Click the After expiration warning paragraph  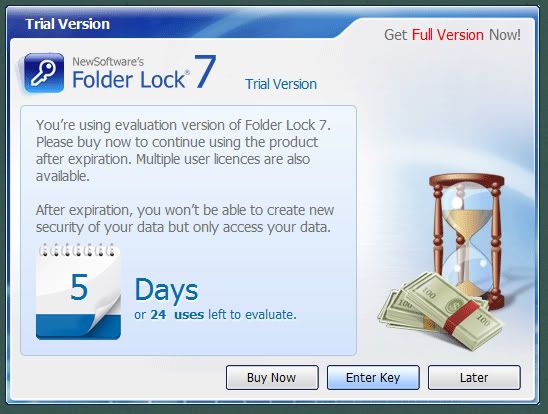pyautogui.click(x=185, y=219)
